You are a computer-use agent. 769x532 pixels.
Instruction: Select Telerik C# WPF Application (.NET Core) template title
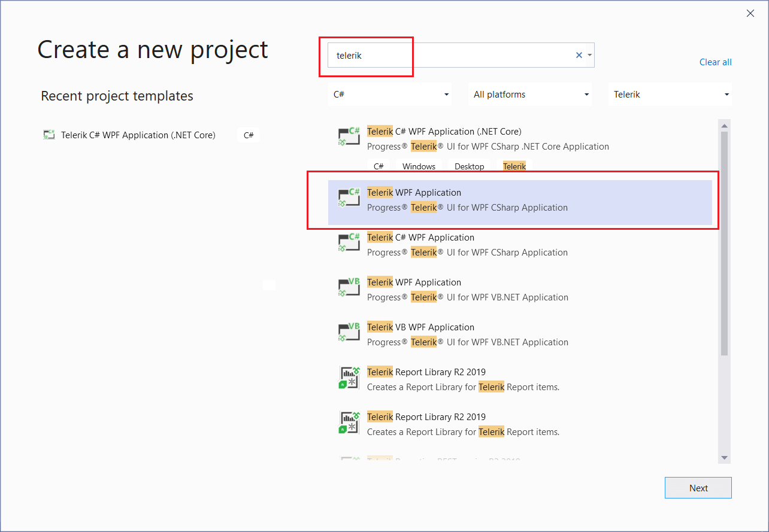[444, 132]
